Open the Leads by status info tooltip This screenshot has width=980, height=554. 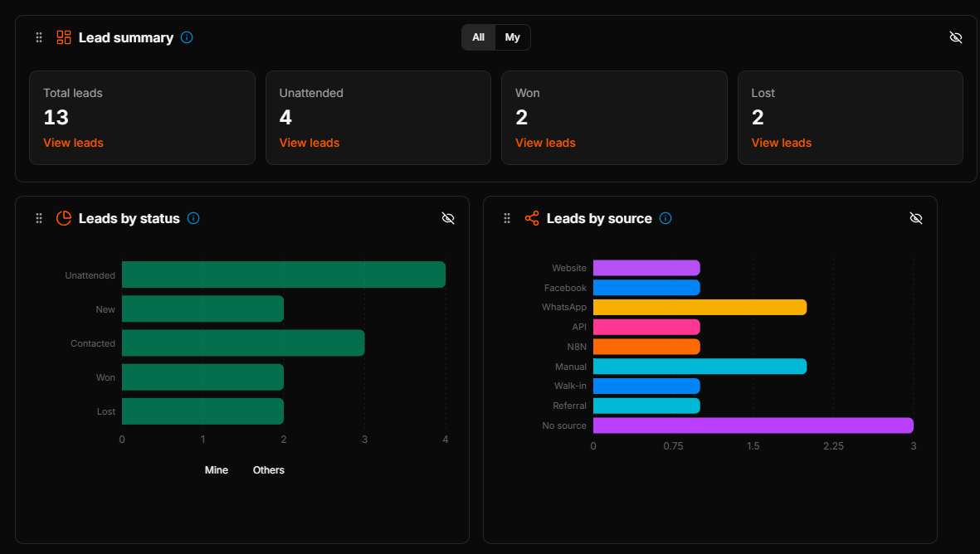193,218
